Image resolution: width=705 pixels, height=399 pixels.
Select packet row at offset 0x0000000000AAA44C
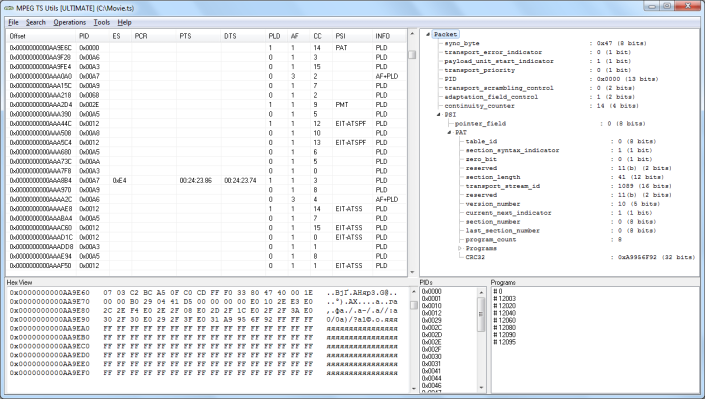207,123
